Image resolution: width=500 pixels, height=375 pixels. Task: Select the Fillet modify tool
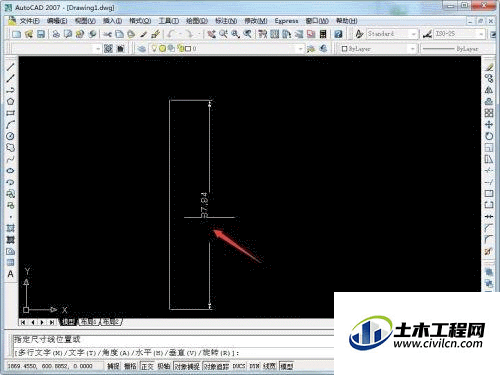point(489,240)
